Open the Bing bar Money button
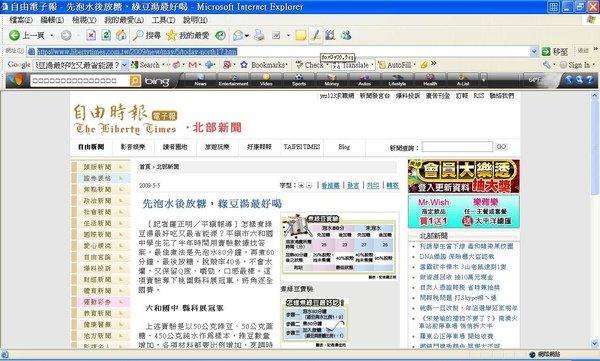Viewport: 600px width, 361px height. pos(332,80)
